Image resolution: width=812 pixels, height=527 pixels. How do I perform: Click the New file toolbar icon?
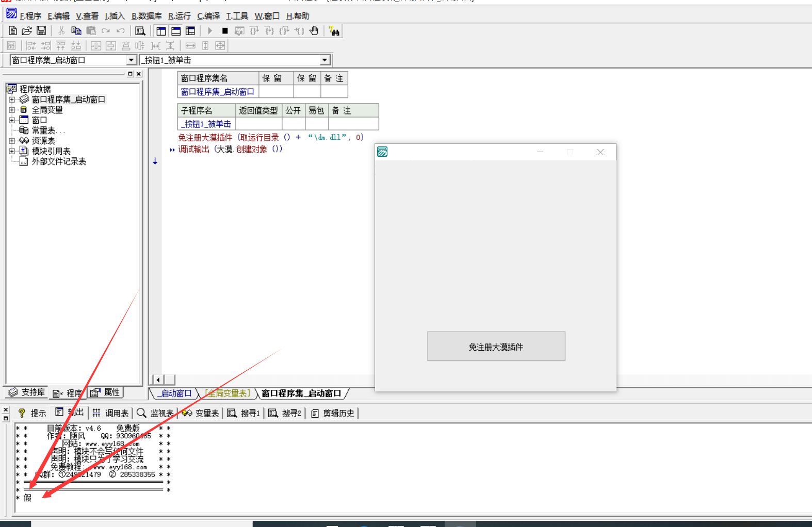pos(13,31)
